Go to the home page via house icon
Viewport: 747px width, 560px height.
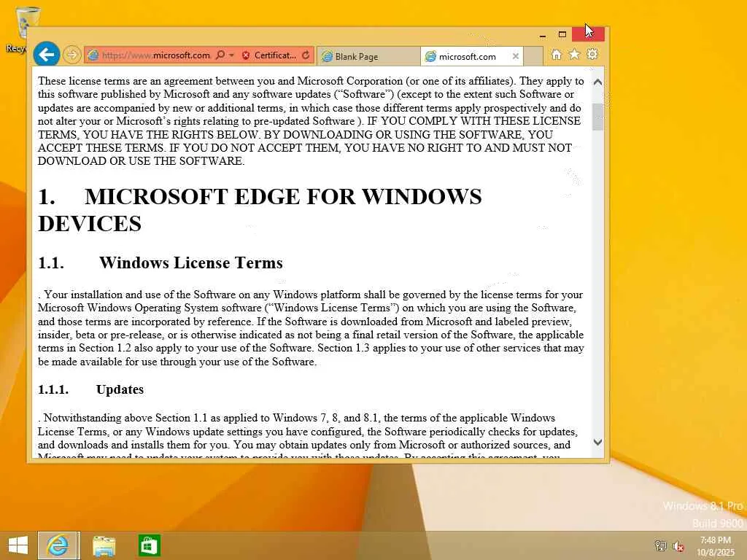(556, 54)
